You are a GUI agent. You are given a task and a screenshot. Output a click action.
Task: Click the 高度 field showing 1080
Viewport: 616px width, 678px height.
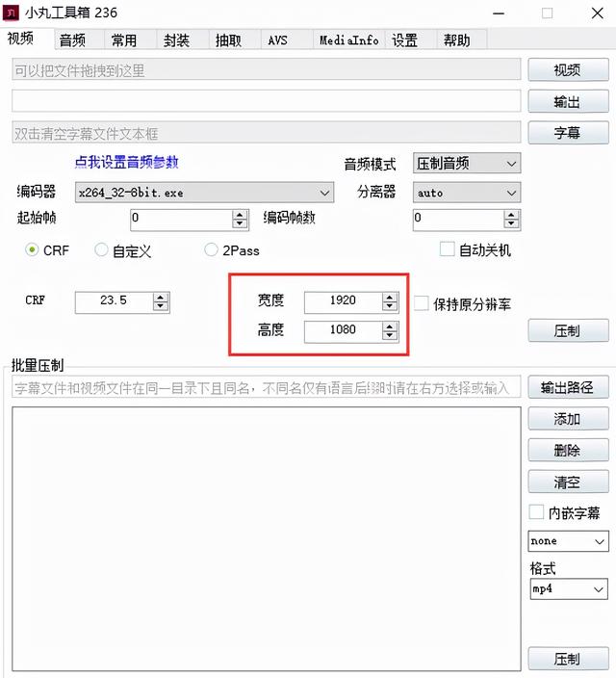(x=344, y=330)
